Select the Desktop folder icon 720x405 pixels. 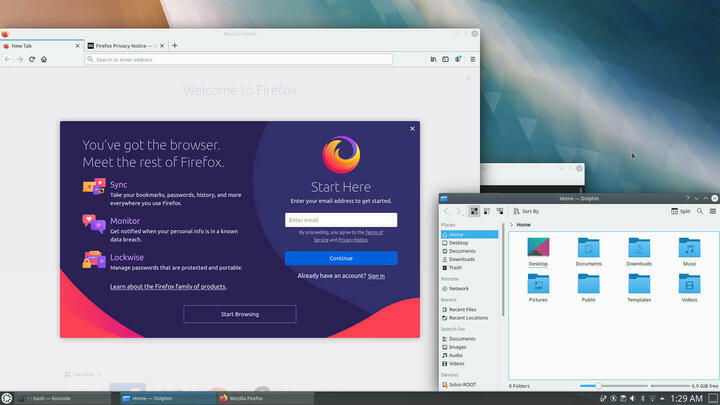click(x=538, y=252)
